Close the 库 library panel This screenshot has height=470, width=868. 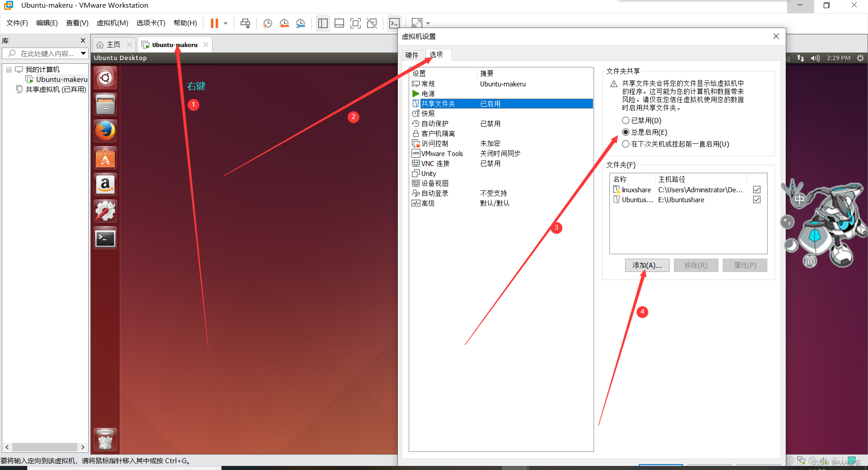(x=83, y=40)
